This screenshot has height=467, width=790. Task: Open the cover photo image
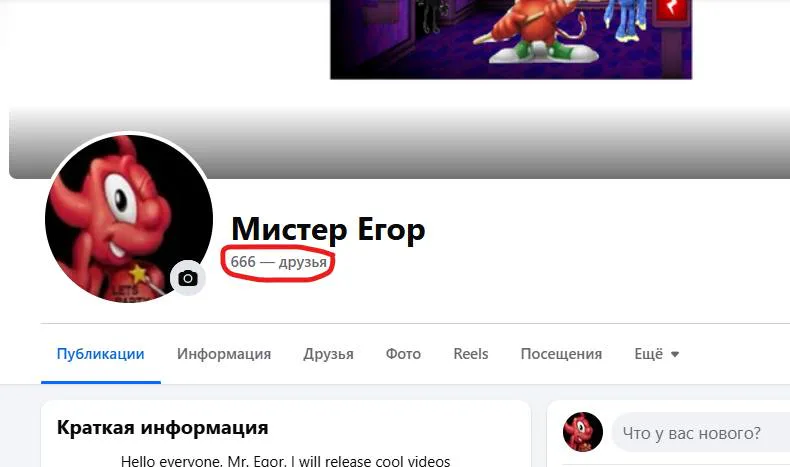pyautogui.click(x=511, y=39)
